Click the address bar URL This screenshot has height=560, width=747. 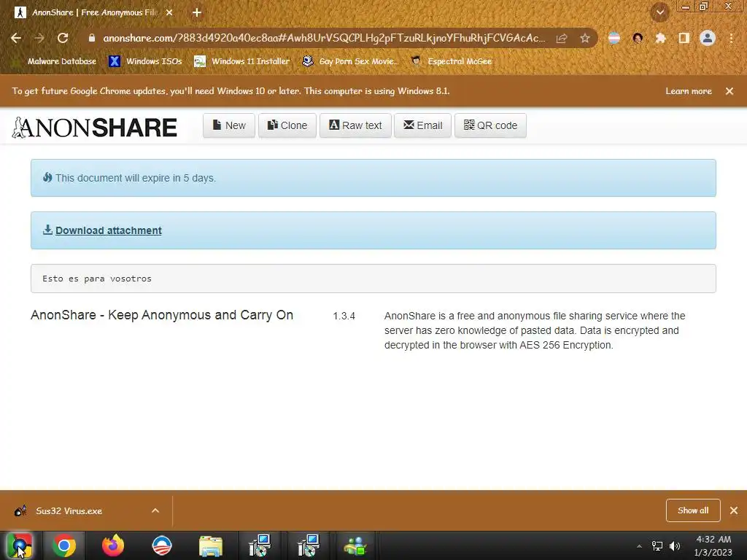tap(324, 38)
